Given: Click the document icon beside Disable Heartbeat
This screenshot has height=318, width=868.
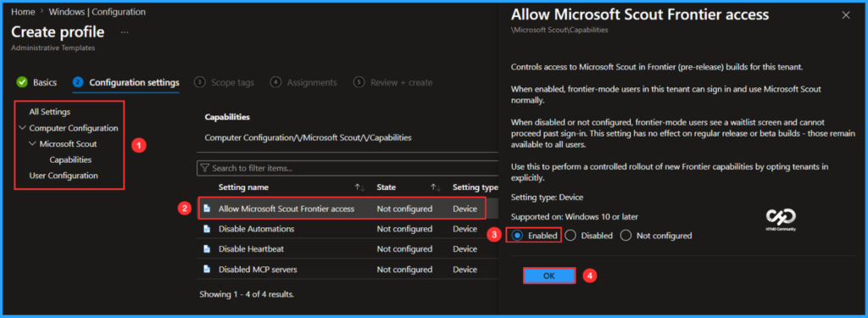Looking at the screenshot, I should (207, 248).
